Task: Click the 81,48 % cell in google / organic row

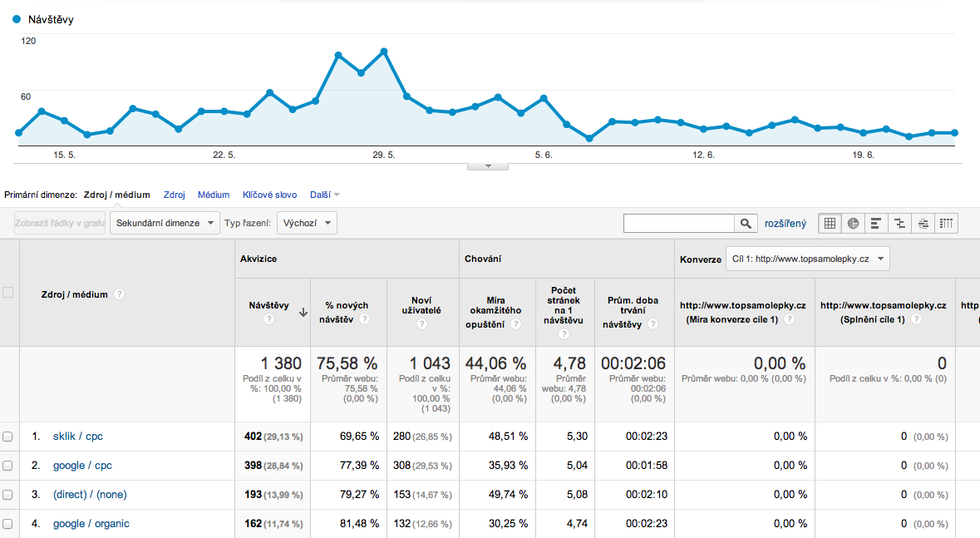Action: pos(359,524)
